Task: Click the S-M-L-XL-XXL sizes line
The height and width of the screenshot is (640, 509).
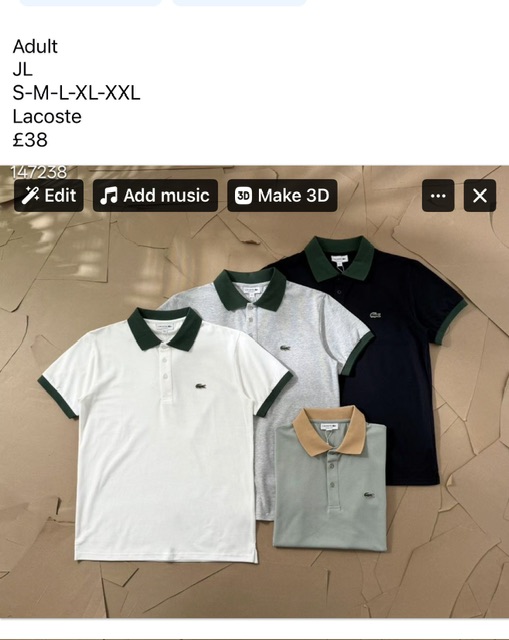Action: 76,93
